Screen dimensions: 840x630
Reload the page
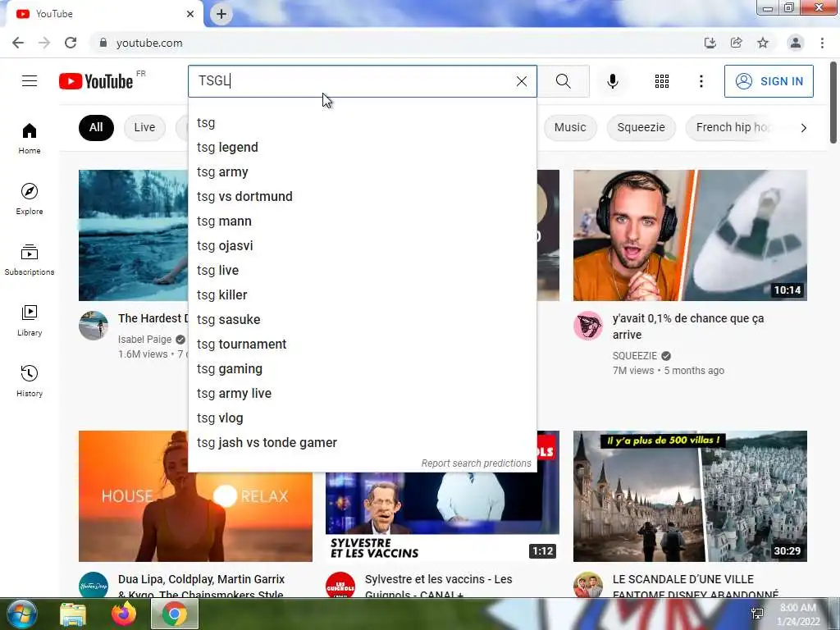tap(71, 43)
